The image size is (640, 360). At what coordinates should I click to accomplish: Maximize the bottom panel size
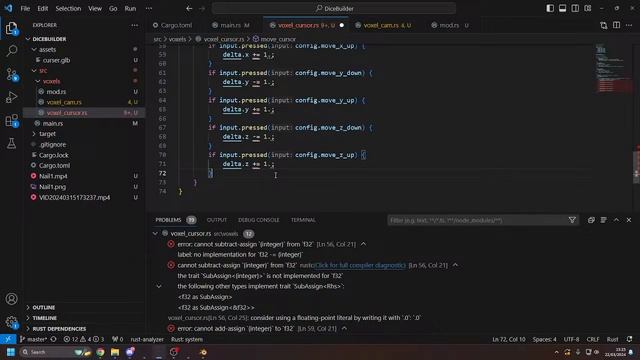click(x=616, y=220)
